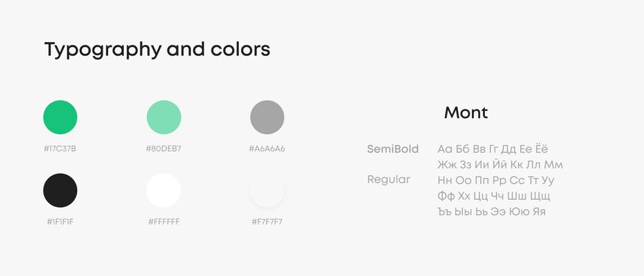Image resolution: width=644 pixels, height=276 pixels.
Task: Click the Аа Бб Вв alphabet row
Action: [x=492, y=149]
